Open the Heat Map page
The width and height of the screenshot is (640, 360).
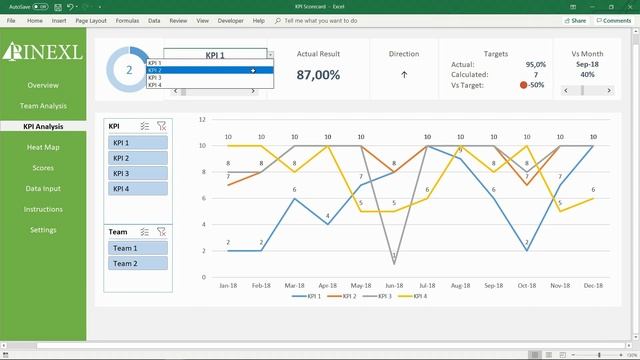43,147
